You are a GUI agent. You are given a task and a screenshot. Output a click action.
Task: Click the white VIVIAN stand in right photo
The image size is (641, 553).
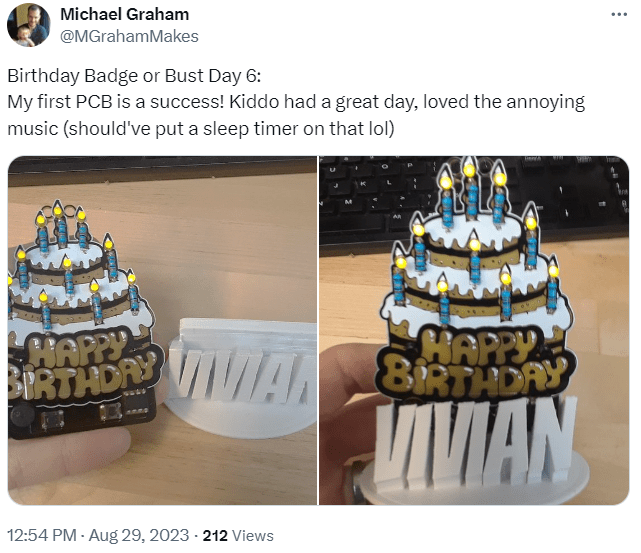coord(474,441)
